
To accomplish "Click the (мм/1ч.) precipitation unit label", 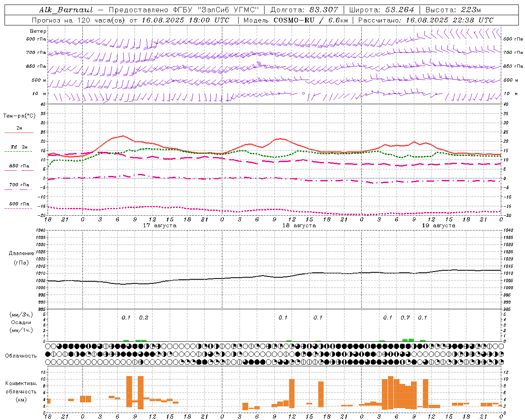I will [x=21, y=330].
